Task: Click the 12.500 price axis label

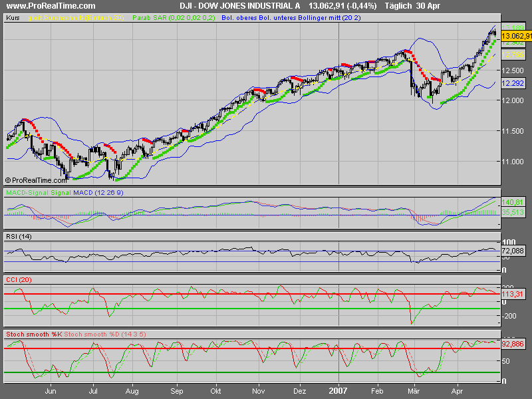Action: click(x=513, y=70)
